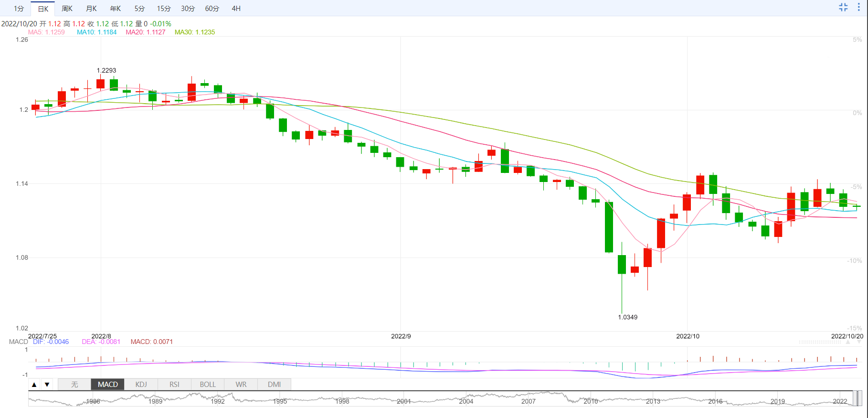This screenshot has width=868, height=418.
Task: Switch to the 1分 one-minute chart
Action: (x=19, y=9)
